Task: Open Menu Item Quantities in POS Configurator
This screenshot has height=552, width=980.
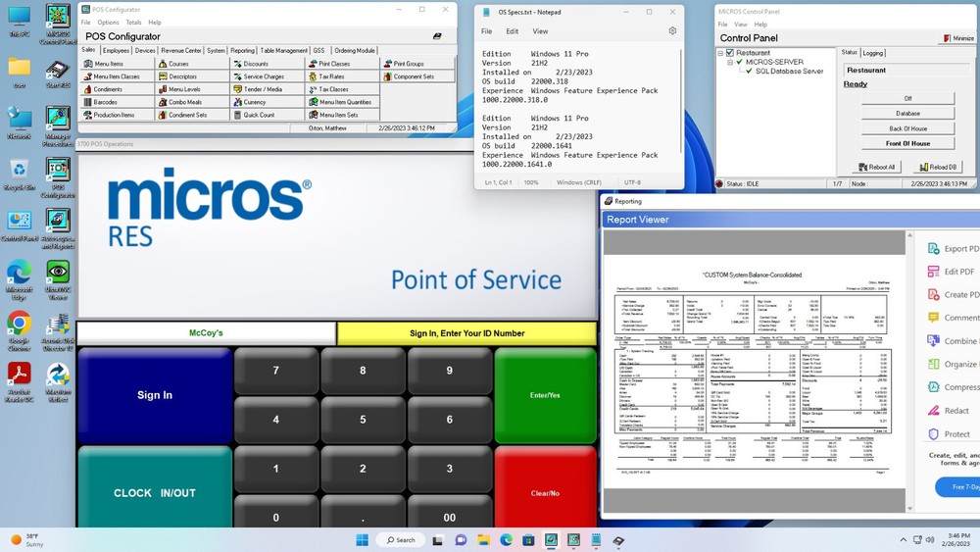Action: (x=342, y=102)
